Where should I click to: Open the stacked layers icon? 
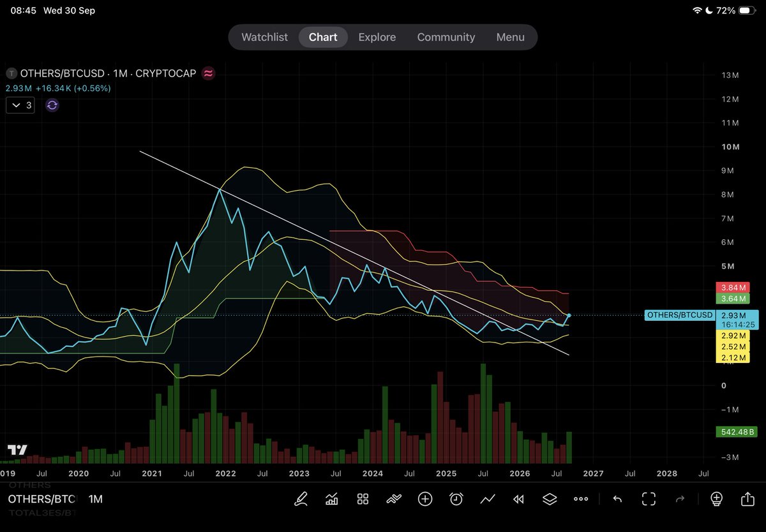(550, 499)
